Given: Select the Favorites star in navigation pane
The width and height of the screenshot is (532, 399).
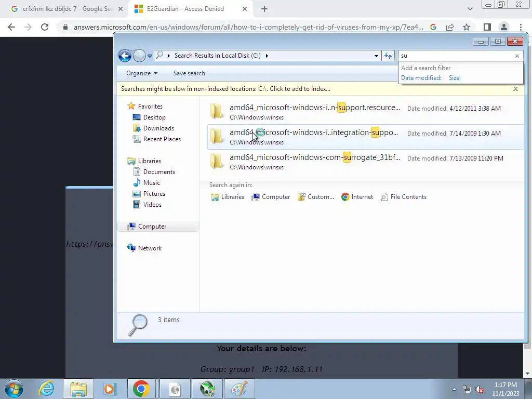Looking at the screenshot, I should point(131,106).
